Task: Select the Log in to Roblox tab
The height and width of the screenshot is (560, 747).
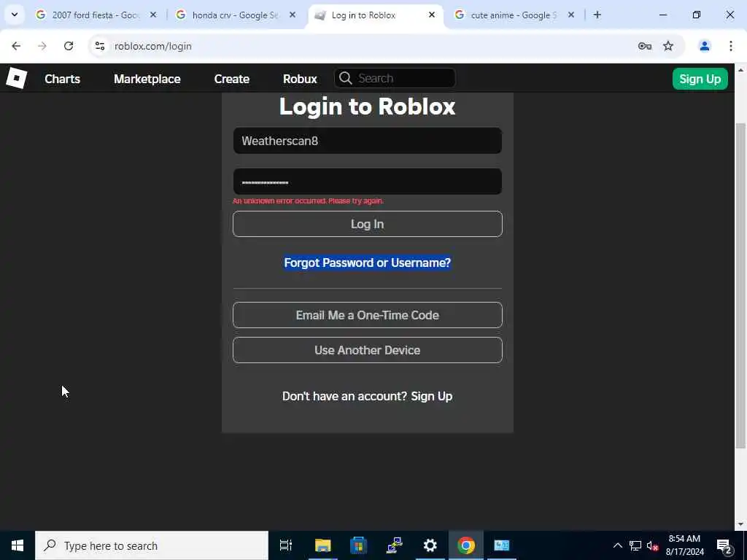Action: 374,15
